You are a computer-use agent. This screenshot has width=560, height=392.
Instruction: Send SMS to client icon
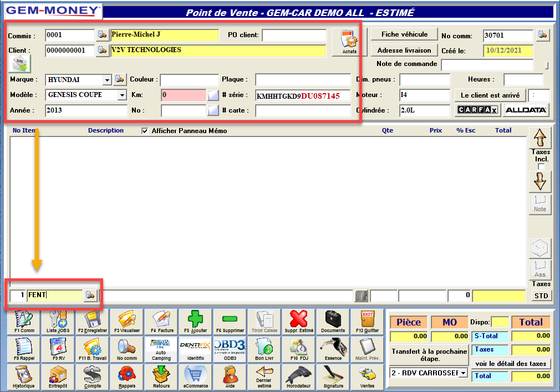pos(19,64)
